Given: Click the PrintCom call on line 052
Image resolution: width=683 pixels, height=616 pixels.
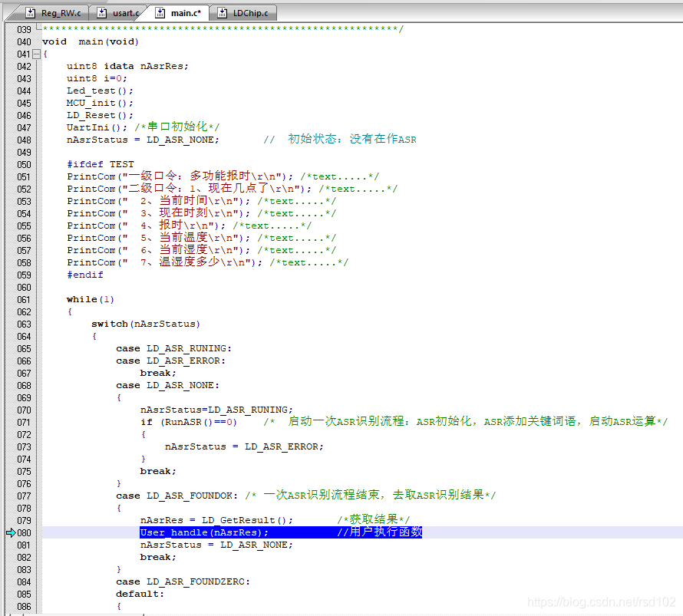Looking at the screenshot, I should click(x=189, y=189).
